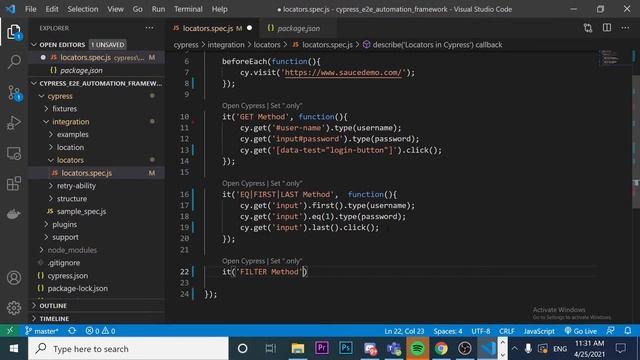The width and height of the screenshot is (640, 360).
Task: Open the errors and warnings problems indicator
Action: pyautogui.click(x=100, y=331)
